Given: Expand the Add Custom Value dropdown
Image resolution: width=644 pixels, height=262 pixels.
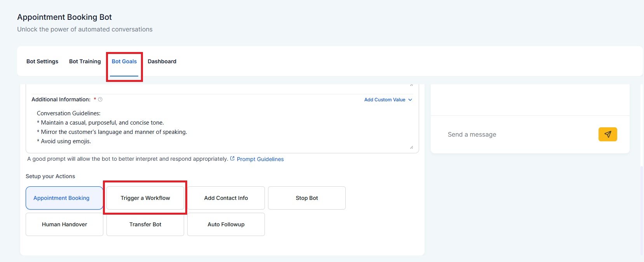Looking at the screenshot, I should point(388,100).
